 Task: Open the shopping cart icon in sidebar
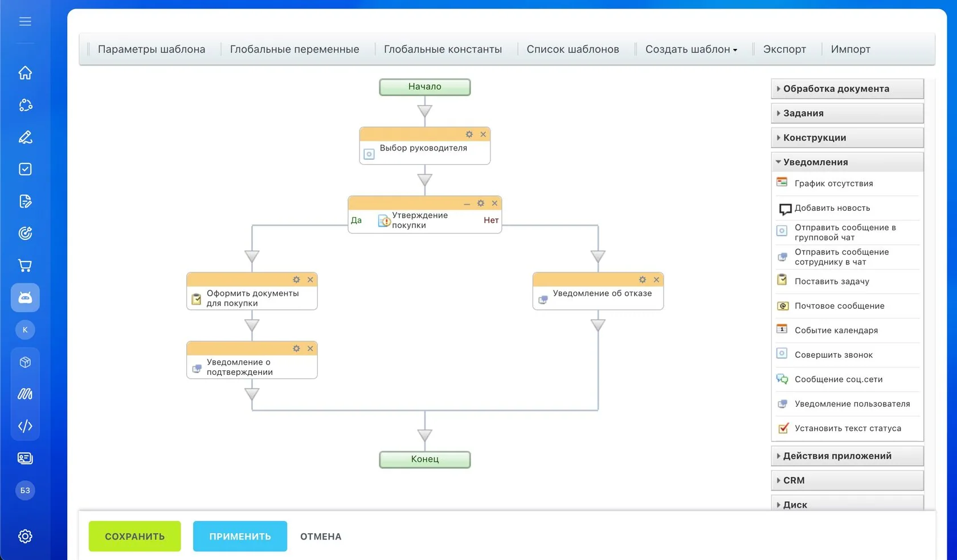25,265
